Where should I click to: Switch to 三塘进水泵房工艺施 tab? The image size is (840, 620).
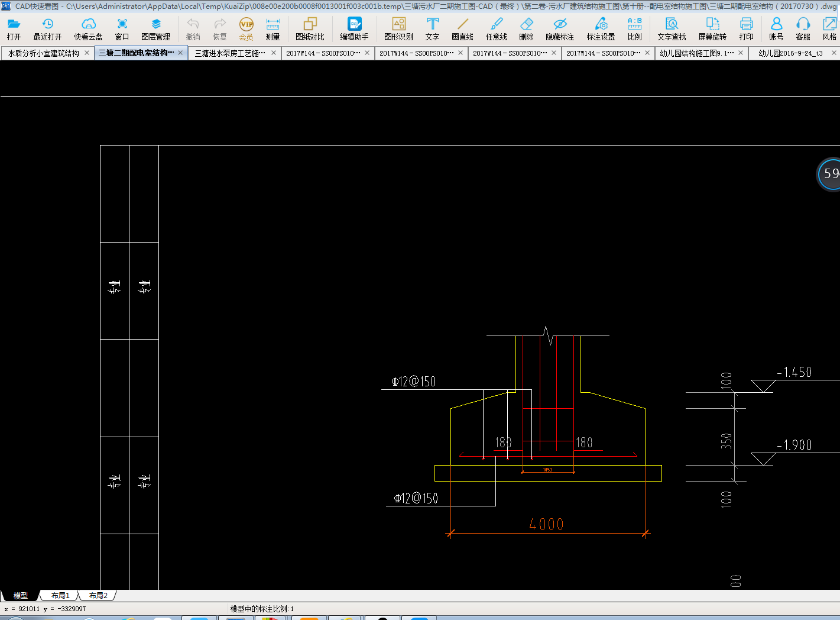tap(230, 53)
